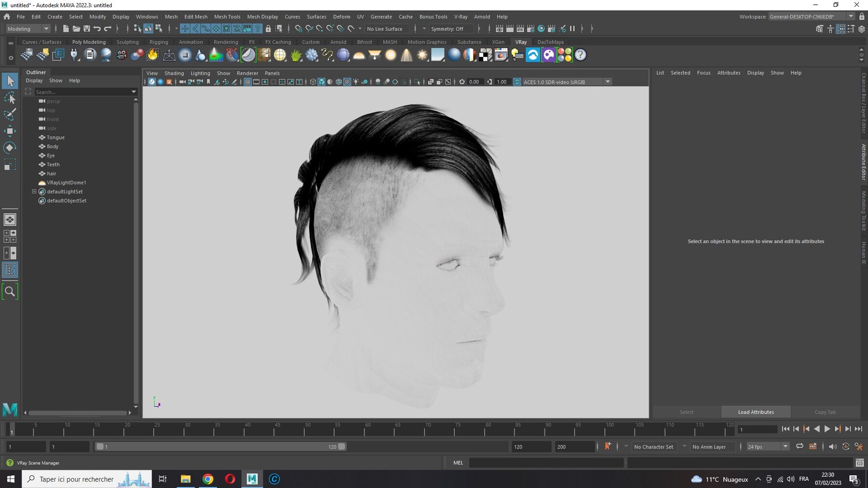Toggle timeline sound speaker icon
The image size is (868, 488).
click(x=833, y=447)
